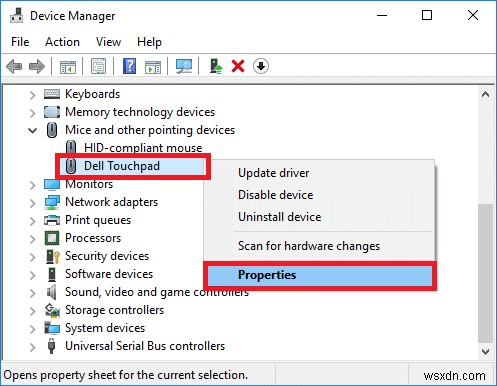Click the Sound, video and game controllers speaker icon
The width and height of the screenshot is (497, 386).
coord(52,292)
